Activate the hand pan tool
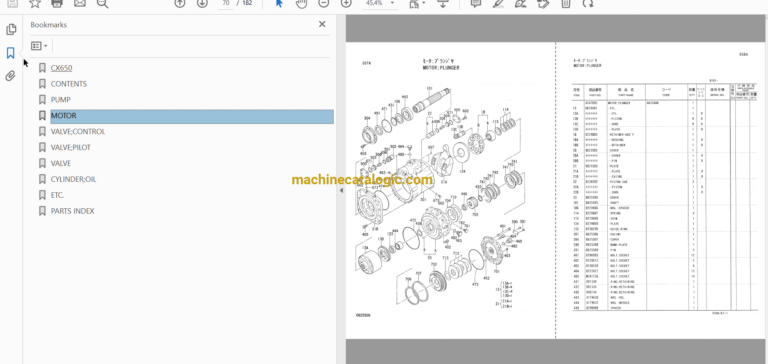Viewport: 768px width, 364px height. coord(302,4)
